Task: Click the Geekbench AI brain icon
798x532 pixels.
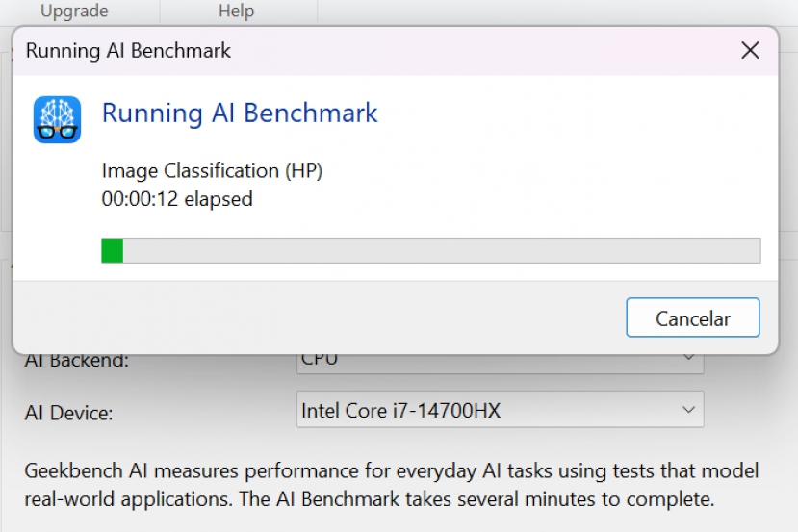Action: (x=57, y=119)
